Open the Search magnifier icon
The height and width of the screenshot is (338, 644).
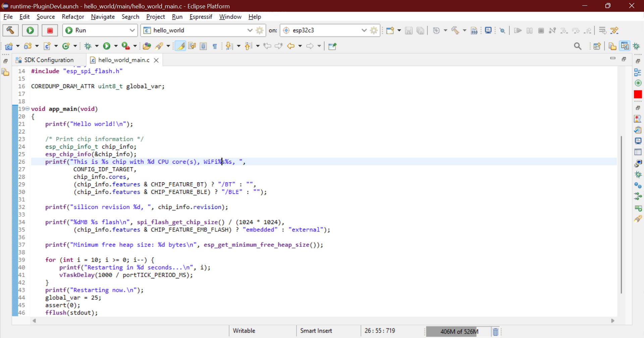click(578, 46)
